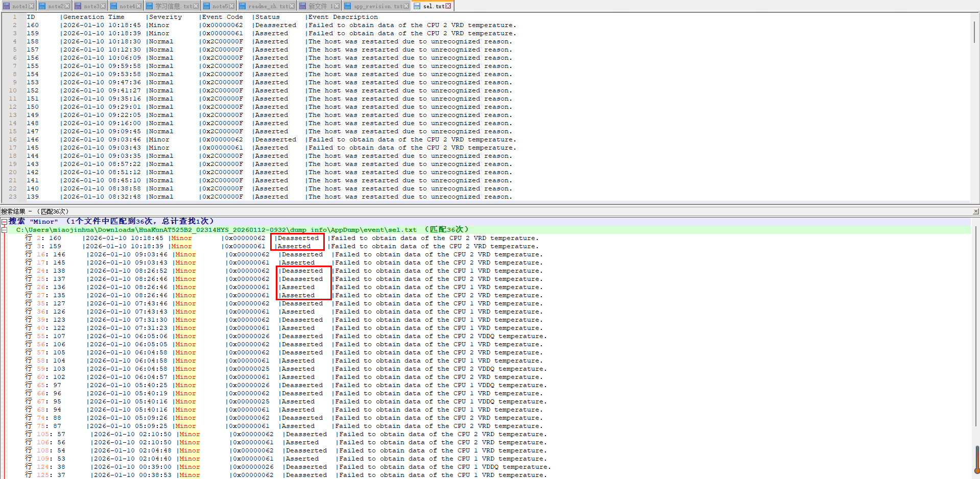Close the note1 tab using its X icon
The image size is (980, 479).
pyautogui.click(x=32, y=6)
